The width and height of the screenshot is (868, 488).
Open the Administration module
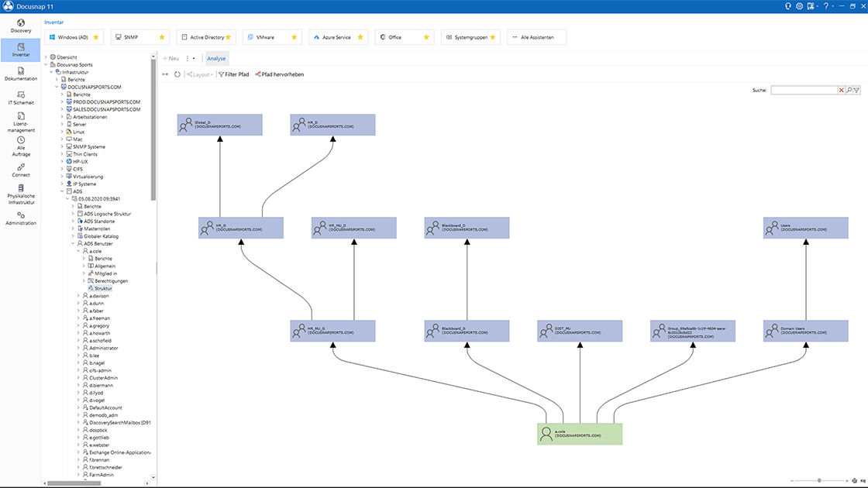tap(20, 218)
